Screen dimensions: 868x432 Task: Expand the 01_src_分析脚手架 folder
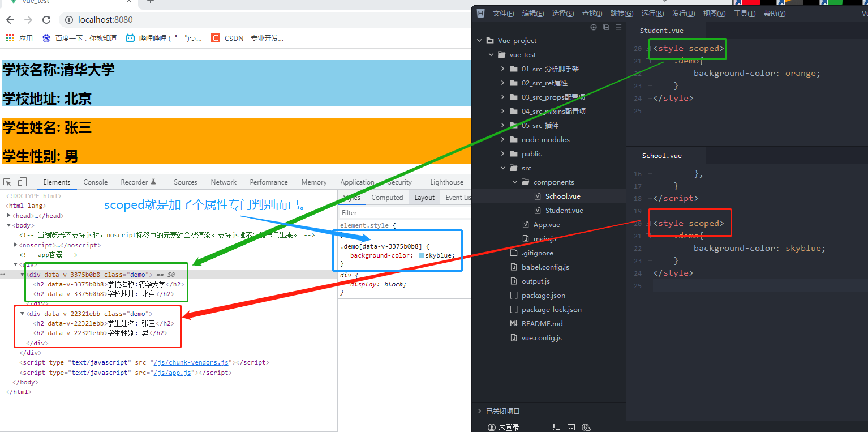(502, 69)
